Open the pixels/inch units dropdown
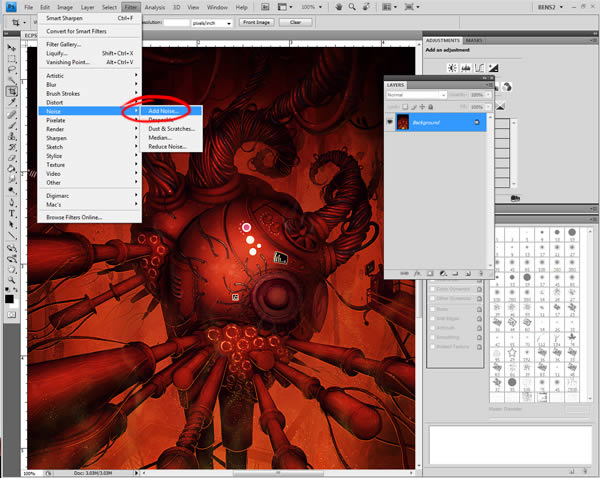 click(212, 23)
